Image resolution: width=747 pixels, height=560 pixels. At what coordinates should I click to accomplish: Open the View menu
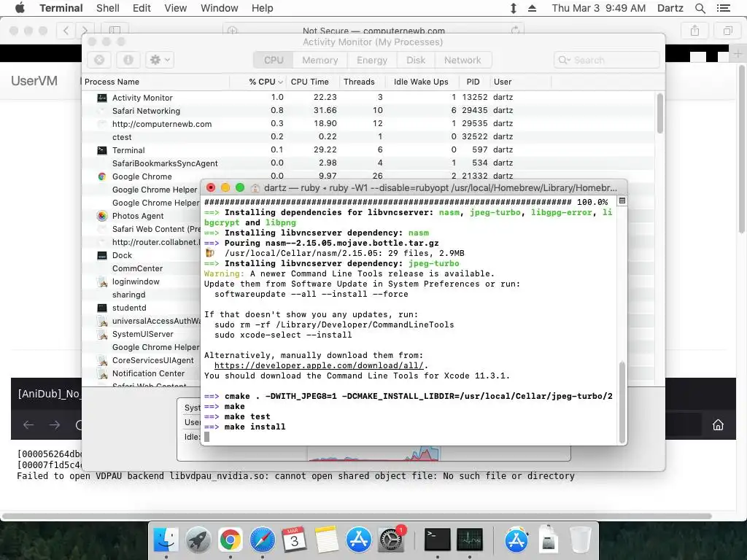coord(175,8)
